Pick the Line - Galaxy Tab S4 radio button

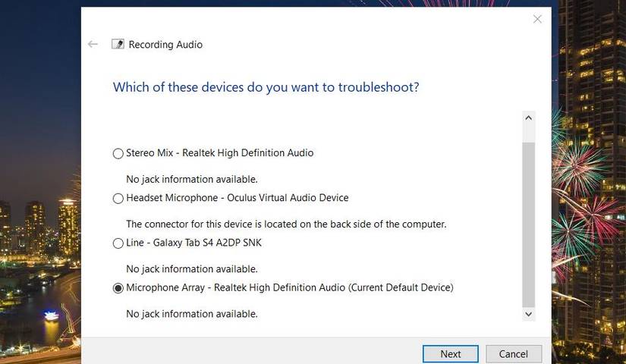118,243
